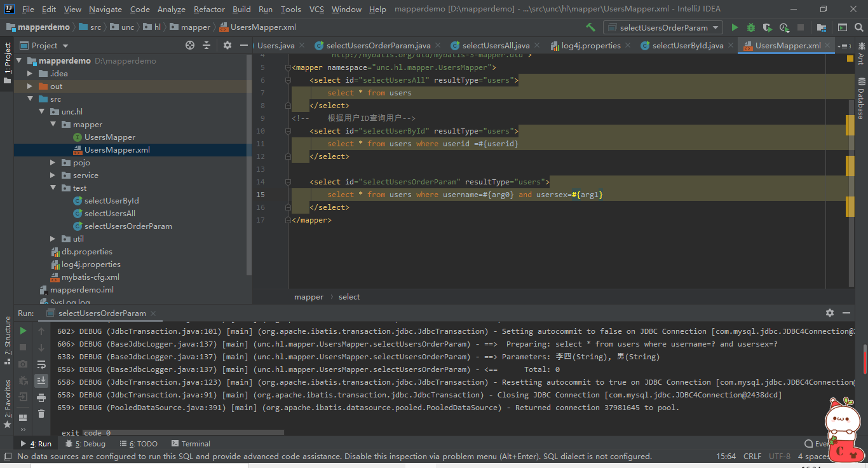
Task: Collapse all in the Project panel header
Action: tap(206, 45)
